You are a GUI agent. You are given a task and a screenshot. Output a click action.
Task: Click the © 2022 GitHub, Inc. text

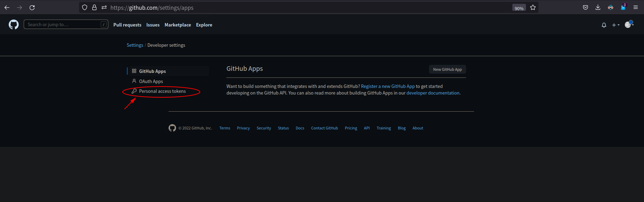(x=195, y=128)
